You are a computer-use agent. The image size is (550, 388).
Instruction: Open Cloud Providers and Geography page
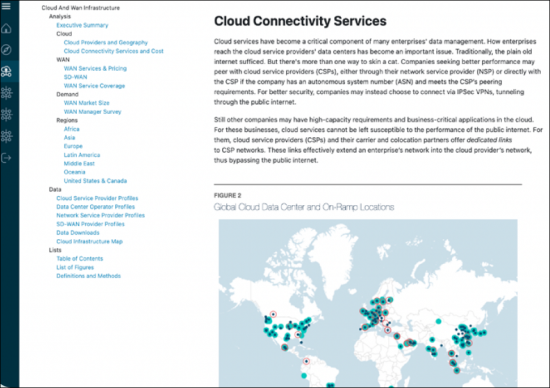106,42
